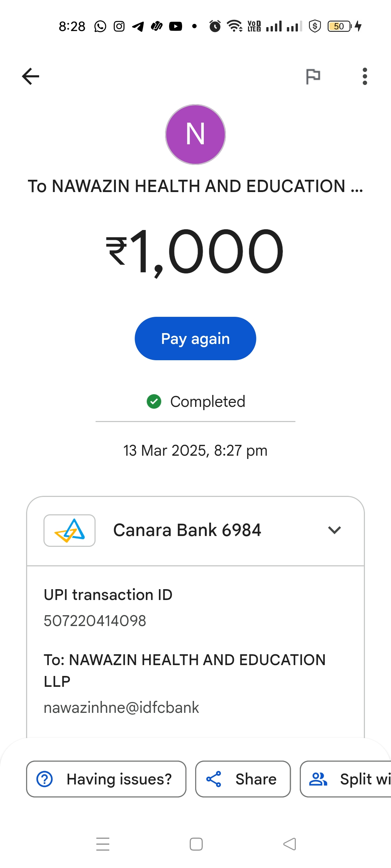Tap the Wi-Fi status icon
This screenshot has width=391, height=868.
point(235,26)
